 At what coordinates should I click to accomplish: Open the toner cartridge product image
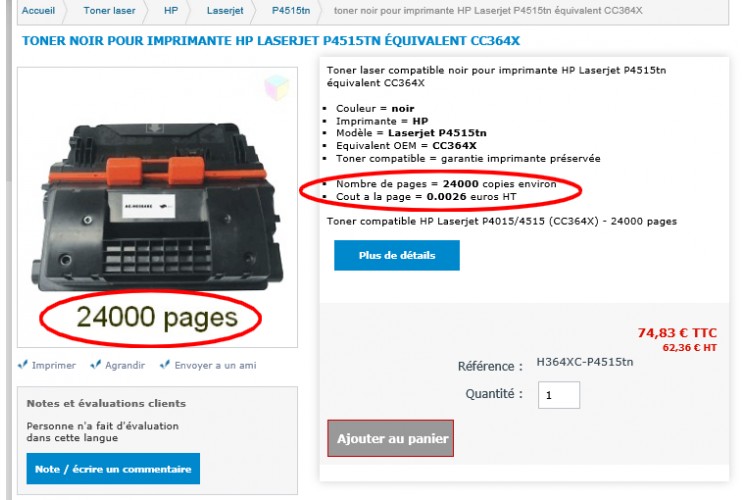pyautogui.click(x=157, y=208)
